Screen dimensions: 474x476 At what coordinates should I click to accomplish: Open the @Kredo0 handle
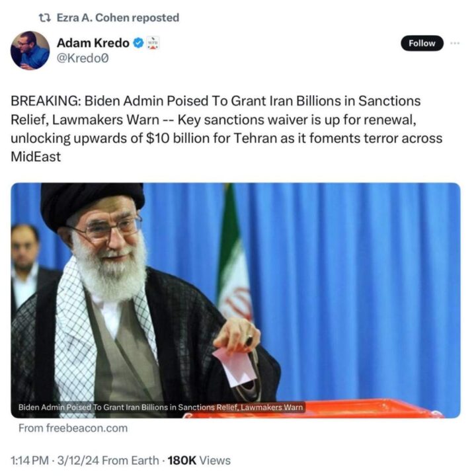[x=83, y=58]
